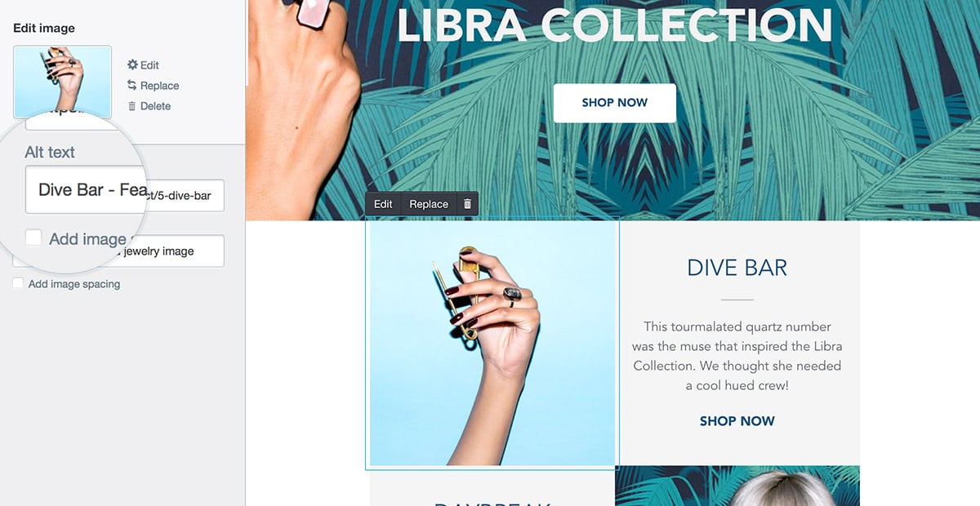Screen dimensions: 980x506
Task: Click the trash Delete icon in sidebar
Action: click(132, 106)
